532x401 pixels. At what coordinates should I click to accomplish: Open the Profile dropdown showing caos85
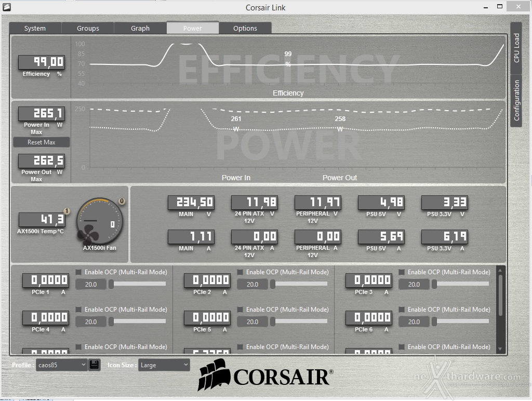click(61, 365)
